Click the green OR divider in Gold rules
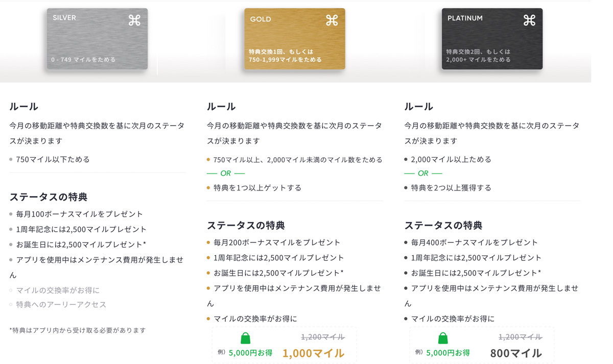The height and width of the screenshot is (364, 613). point(226,173)
